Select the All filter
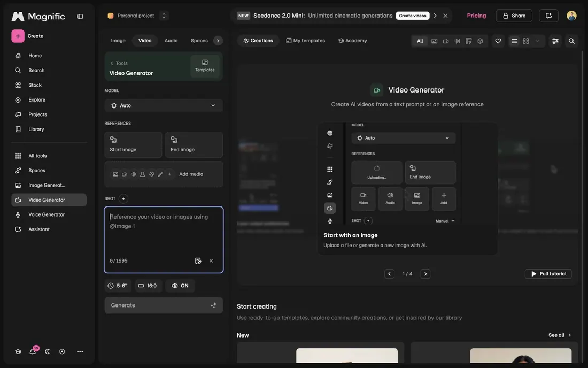The height and width of the screenshot is (368, 588). click(420, 41)
